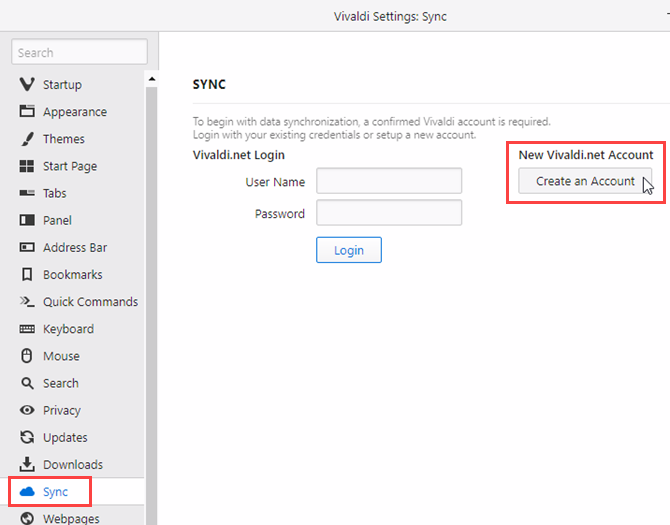Click the Tabs icon in sidebar
Viewport: 670px width, 525px height.
[27, 193]
